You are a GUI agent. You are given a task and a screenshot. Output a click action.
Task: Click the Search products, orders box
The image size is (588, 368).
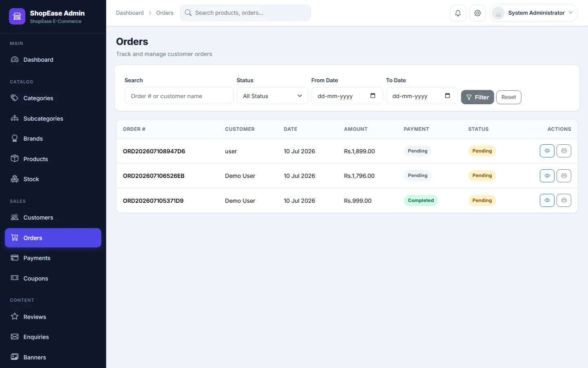pyautogui.click(x=245, y=13)
